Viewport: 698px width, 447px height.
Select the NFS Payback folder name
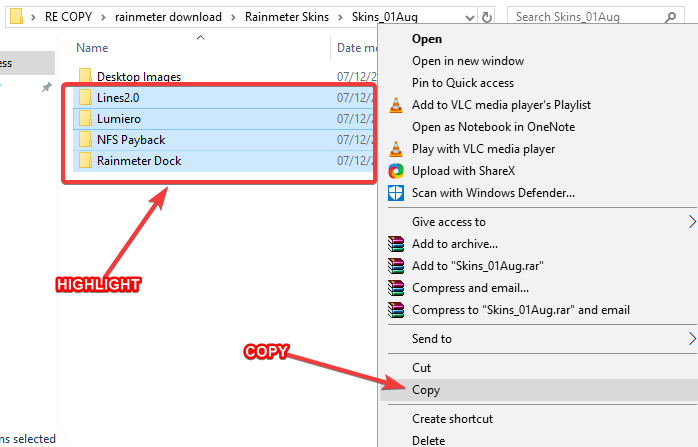click(x=131, y=140)
